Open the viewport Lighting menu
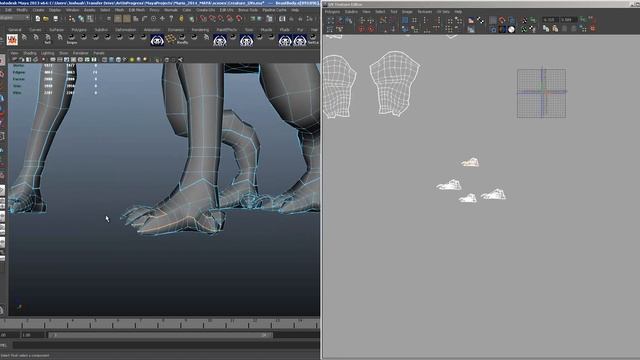This screenshot has width=640, height=360. [x=47, y=53]
